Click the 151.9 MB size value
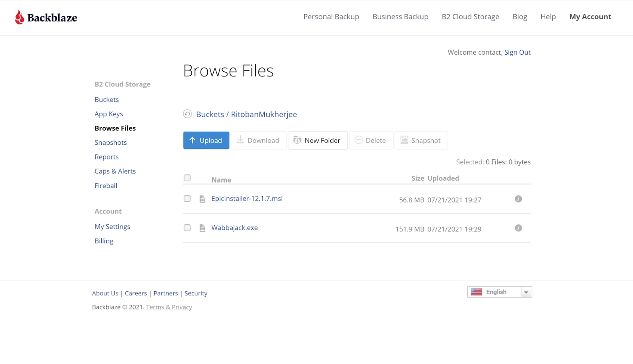 click(410, 229)
